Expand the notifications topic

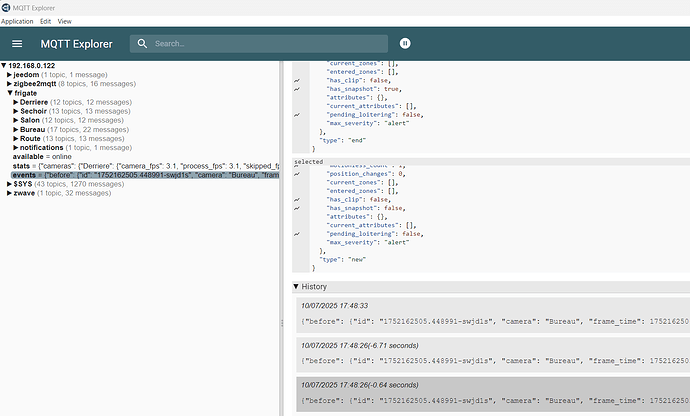point(16,147)
